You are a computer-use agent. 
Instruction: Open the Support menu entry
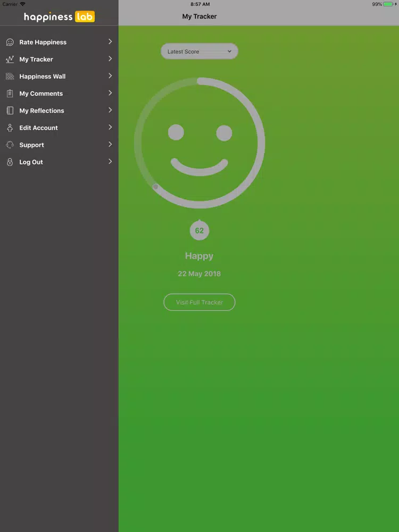(59, 145)
